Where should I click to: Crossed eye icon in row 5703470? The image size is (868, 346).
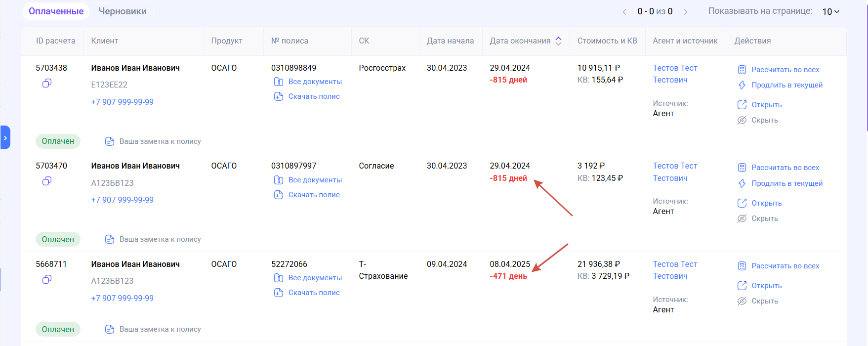tap(742, 218)
